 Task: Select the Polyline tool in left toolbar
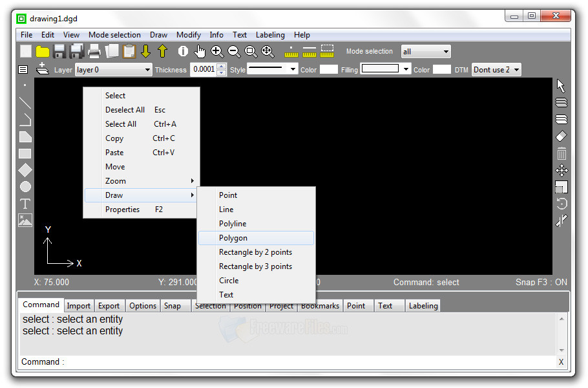coord(25,120)
